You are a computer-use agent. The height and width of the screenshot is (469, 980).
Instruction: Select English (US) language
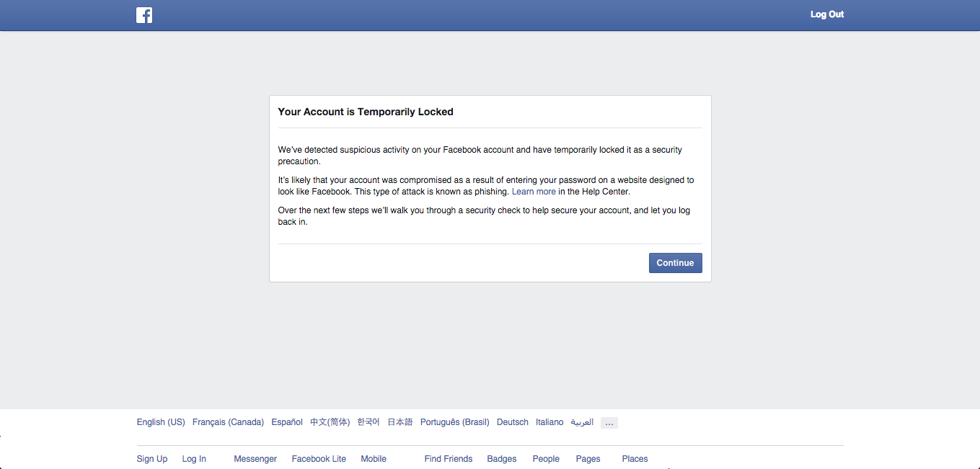(161, 422)
